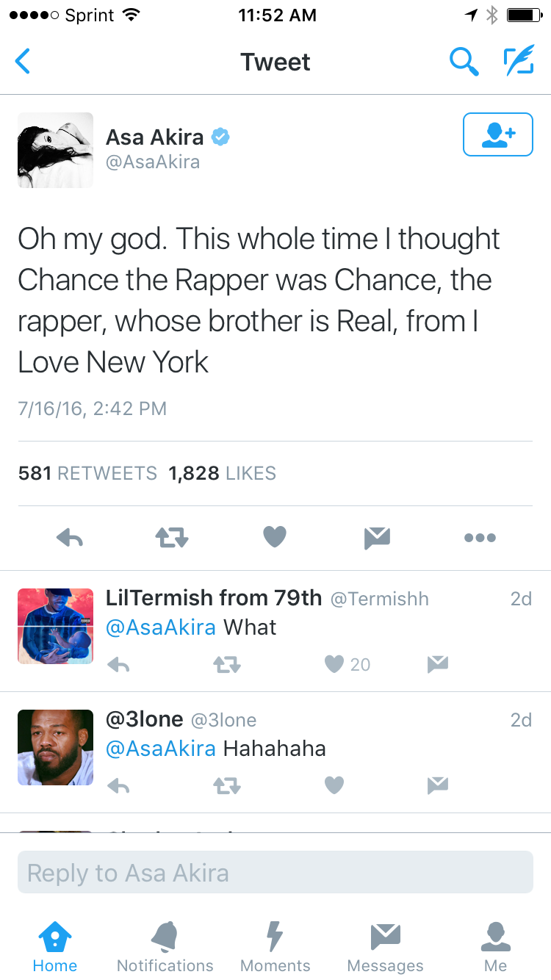Follow Asa Akira with add-user button
The width and height of the screenshot is (551, 980).
[x=497, y=134]
